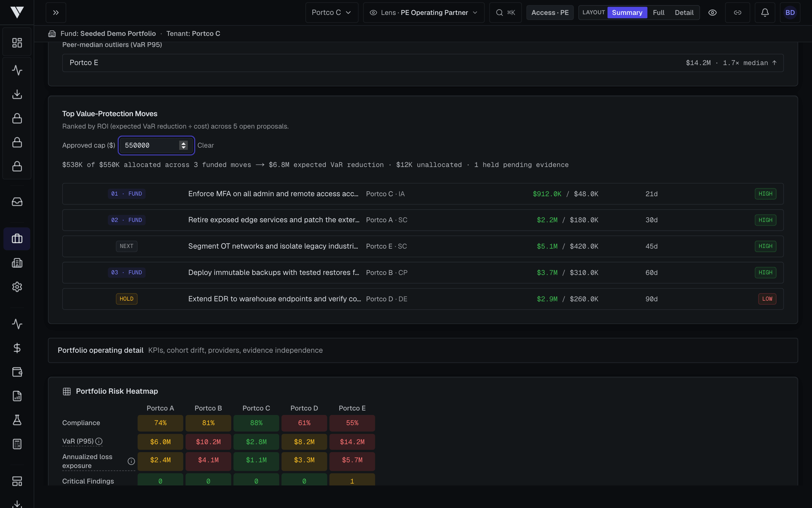812x508 pixels.
Task: Show info for Annualized loss exposure
Action: pos(131,461)
